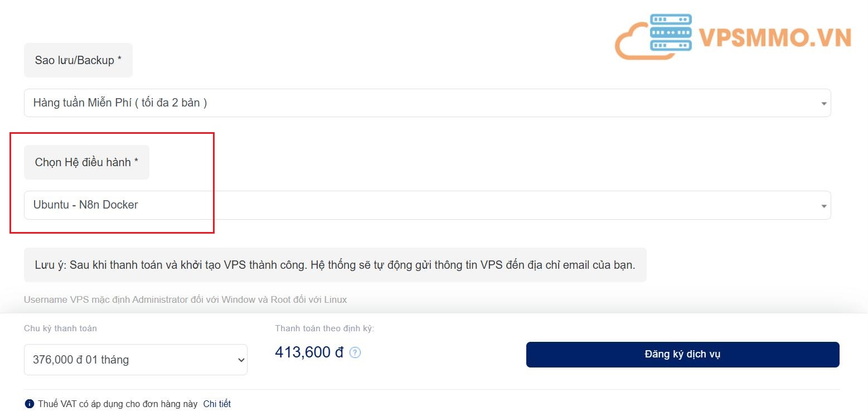Screen dimensions: 868x416
Task: Click the Chọn Hệ điều hành label
Action: point(86,162)
